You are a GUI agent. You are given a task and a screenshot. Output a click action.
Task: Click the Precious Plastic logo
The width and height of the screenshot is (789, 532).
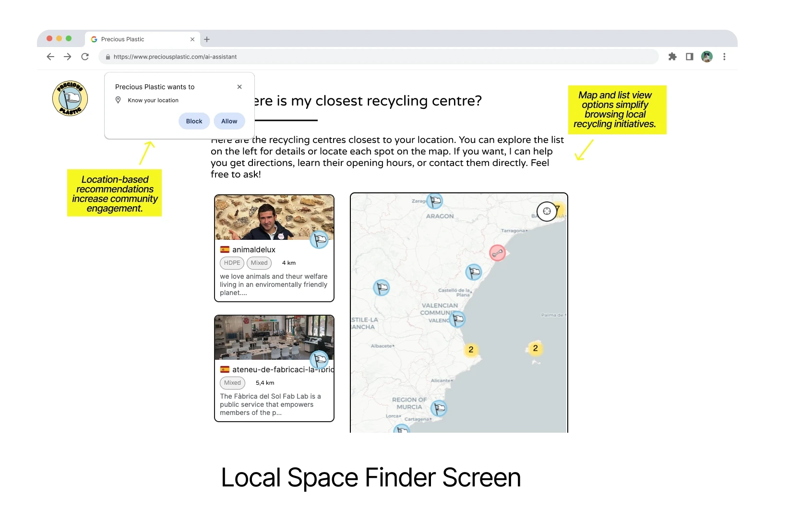pyautogui.click(x=70, y=98)
